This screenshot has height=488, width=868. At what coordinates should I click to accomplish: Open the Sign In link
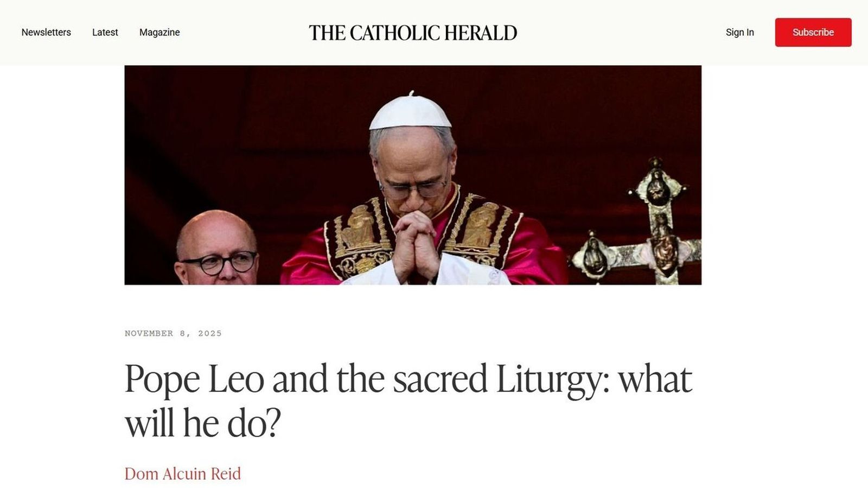740,33
